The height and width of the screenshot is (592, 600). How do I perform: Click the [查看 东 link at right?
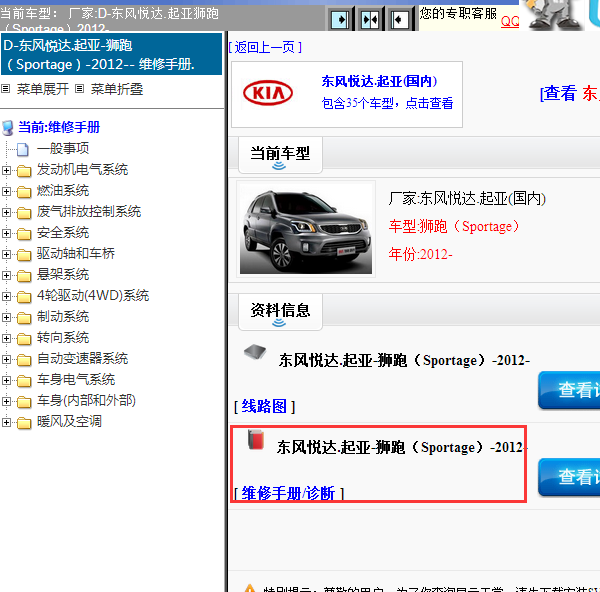[x=570, y=93]
